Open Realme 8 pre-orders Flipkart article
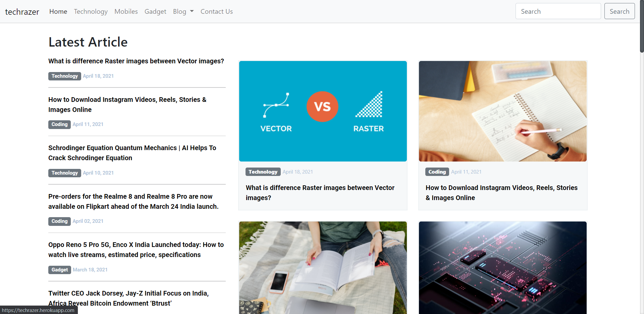644x314 pixels. tap(133, 201)
